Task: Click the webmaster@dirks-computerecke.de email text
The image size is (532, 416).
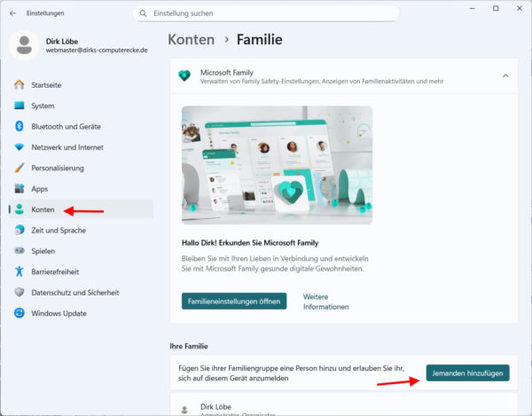Action: coord(97,51)
